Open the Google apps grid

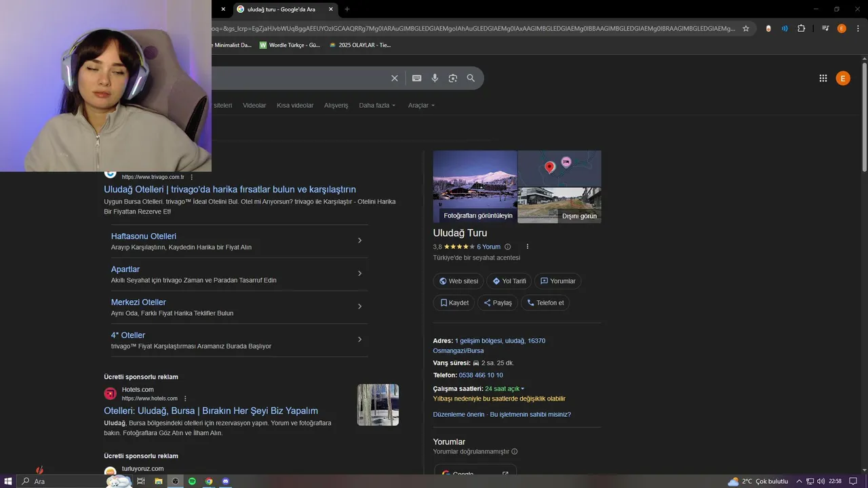click(823, 79)
